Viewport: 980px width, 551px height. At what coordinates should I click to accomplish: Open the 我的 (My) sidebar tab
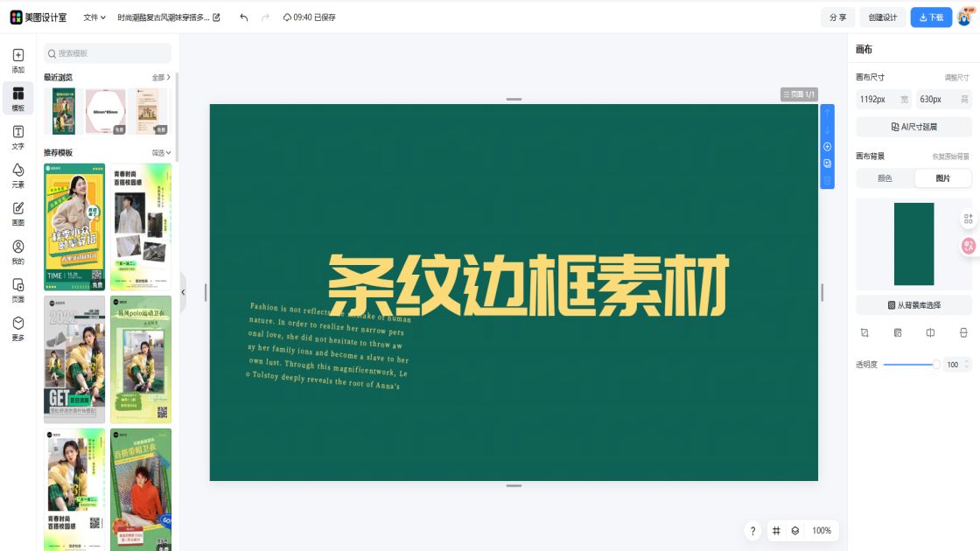pos(18,252)
